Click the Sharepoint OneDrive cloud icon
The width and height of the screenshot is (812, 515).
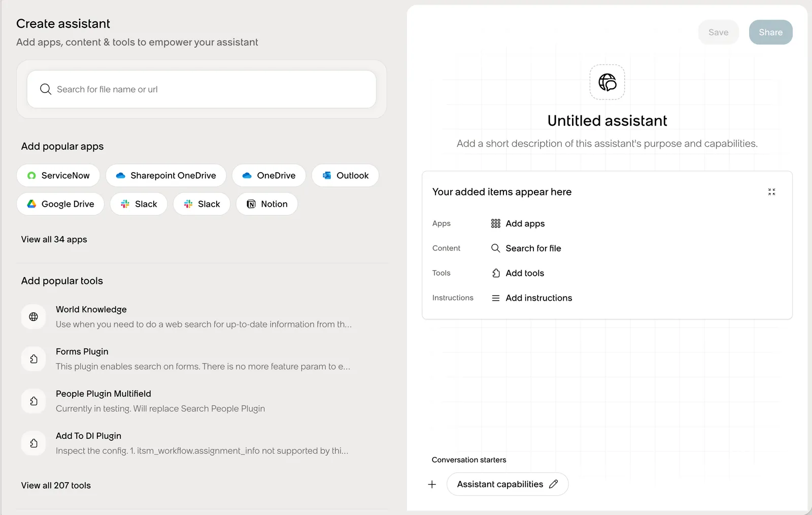pos(121,175)
